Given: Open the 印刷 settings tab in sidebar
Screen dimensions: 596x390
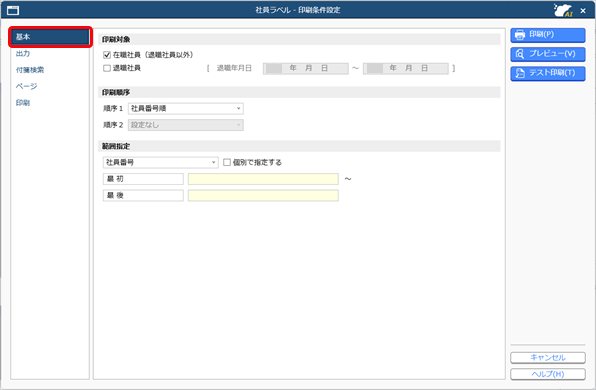Looking at the screenshot, I should 23,103.
